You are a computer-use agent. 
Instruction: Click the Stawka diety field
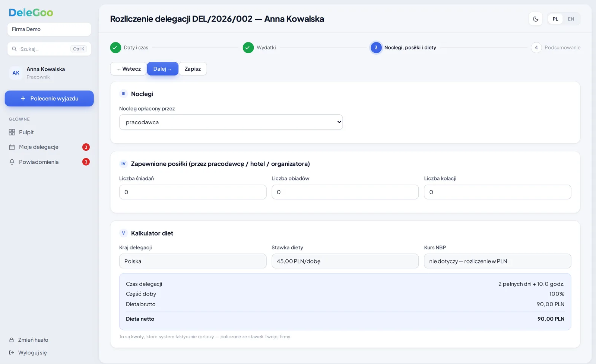point(345,261)
